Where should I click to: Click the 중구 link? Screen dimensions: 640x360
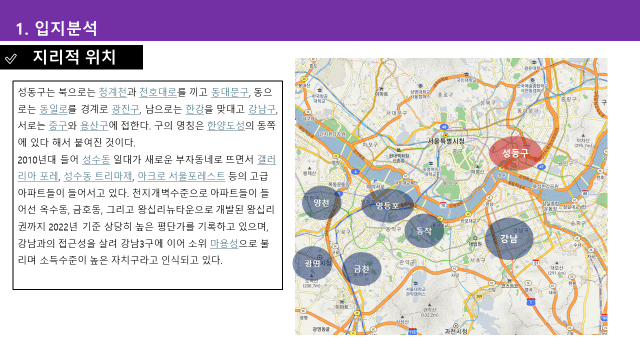coord(58,125)
